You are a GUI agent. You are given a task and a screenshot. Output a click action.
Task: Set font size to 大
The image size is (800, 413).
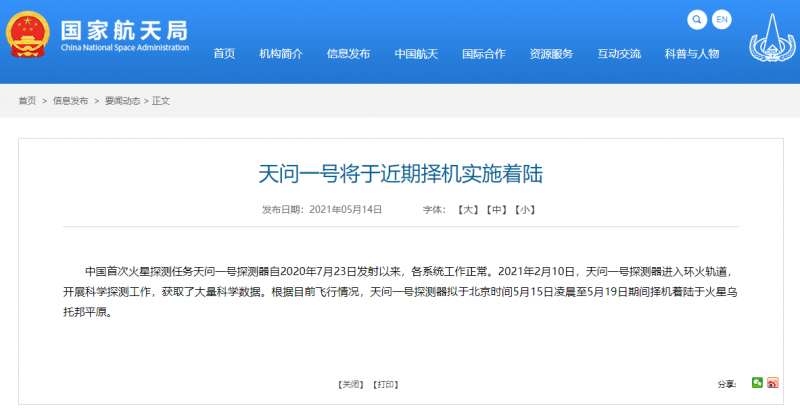467,210
